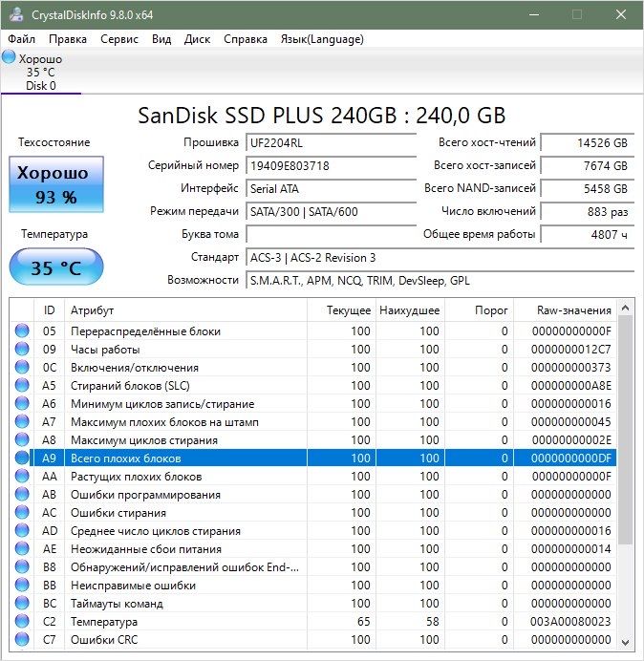Click total host reads value 14526 GB
Viewport: 644px width, 661px height.
coord(587,142)
